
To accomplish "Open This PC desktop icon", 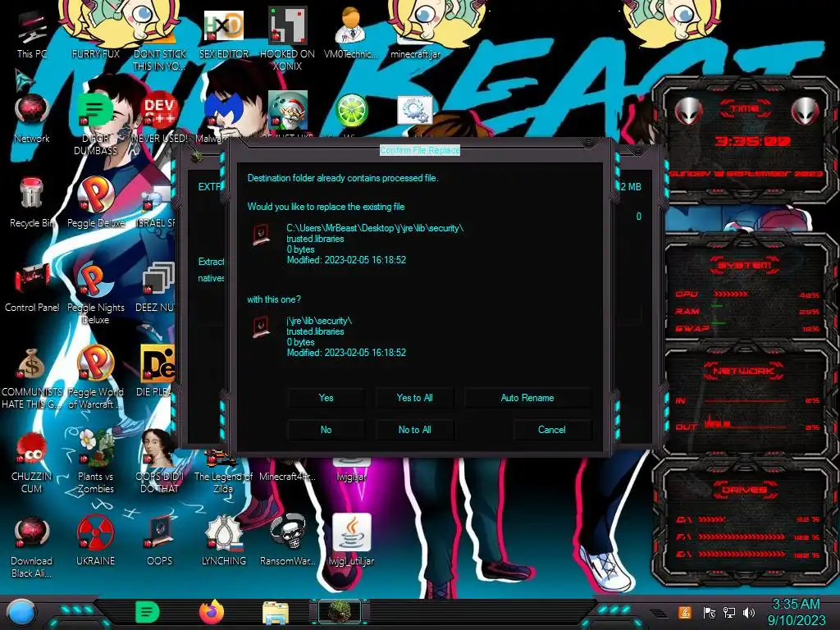I will (32, 34).
